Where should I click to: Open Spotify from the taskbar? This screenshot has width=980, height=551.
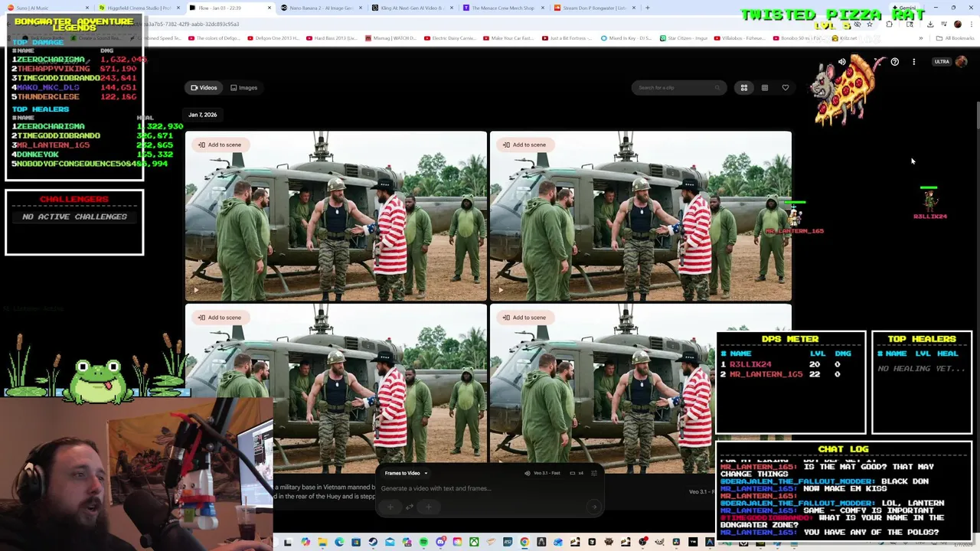[x=423, y=543]
